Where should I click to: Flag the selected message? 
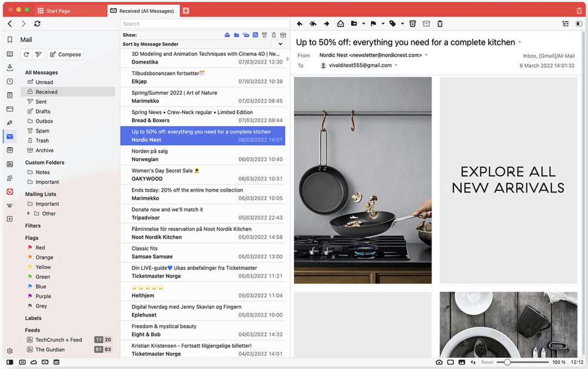(373, 24)
